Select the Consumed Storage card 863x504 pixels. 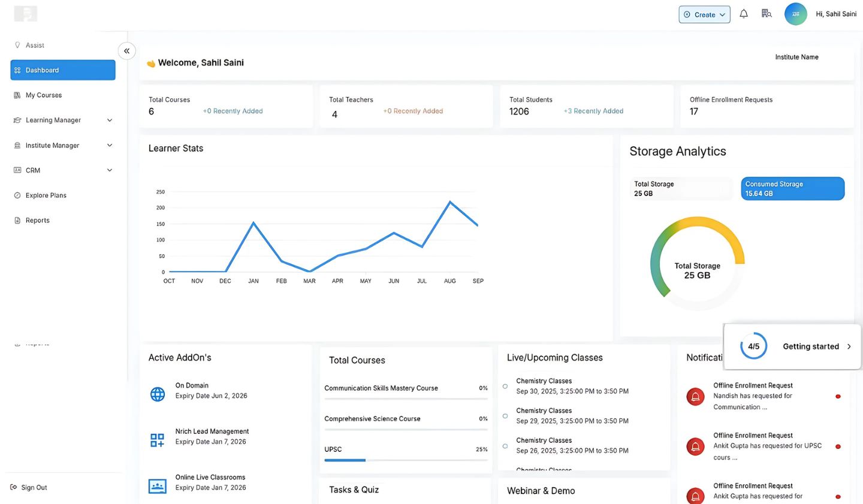pos(792,188)
